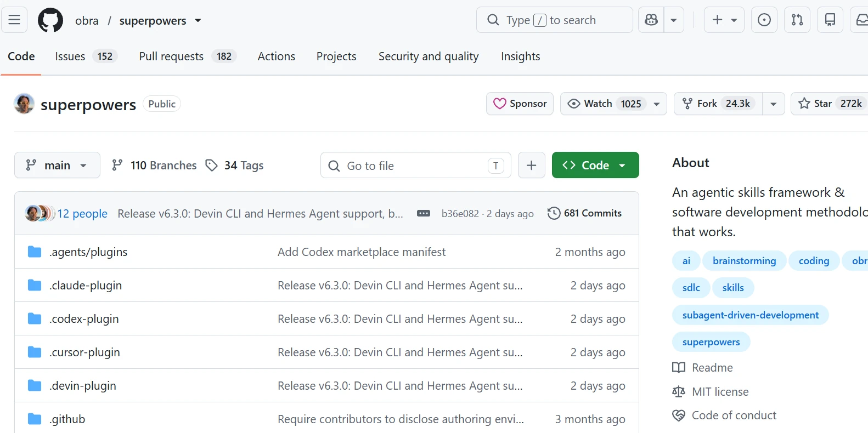Click the Add file plus button
868x433 pixels.
coord(531,165)
